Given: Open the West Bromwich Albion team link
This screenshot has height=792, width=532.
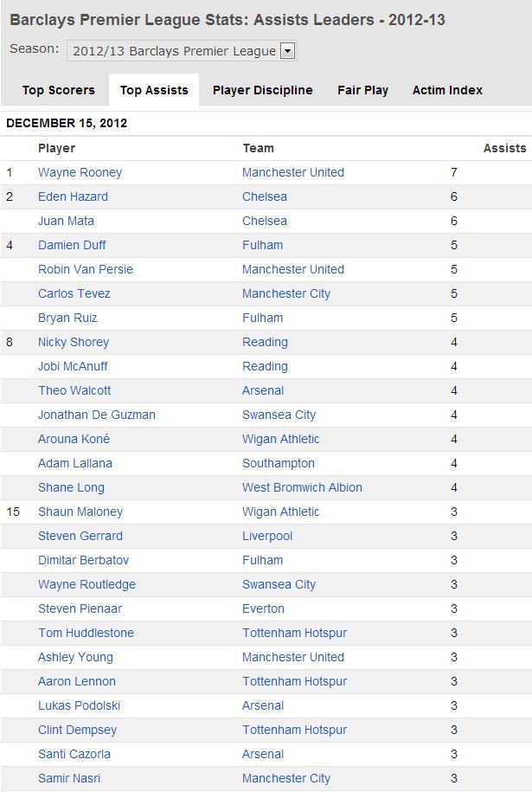Looking at the screenshot, I should point(302,487).
